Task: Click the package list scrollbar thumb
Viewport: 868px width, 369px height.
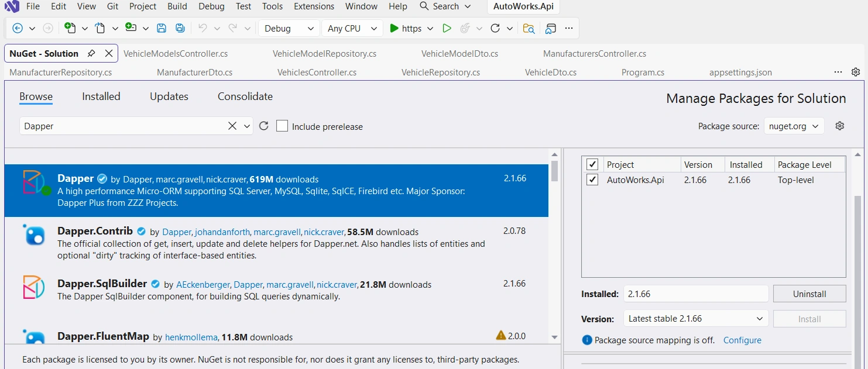Action: coord(554,171)
